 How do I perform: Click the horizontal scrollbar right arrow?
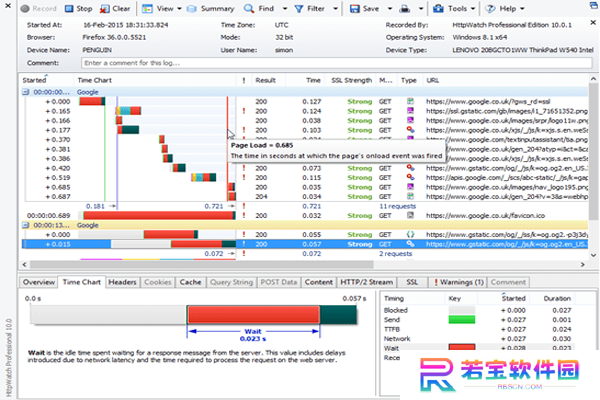[x=583, y=264]
